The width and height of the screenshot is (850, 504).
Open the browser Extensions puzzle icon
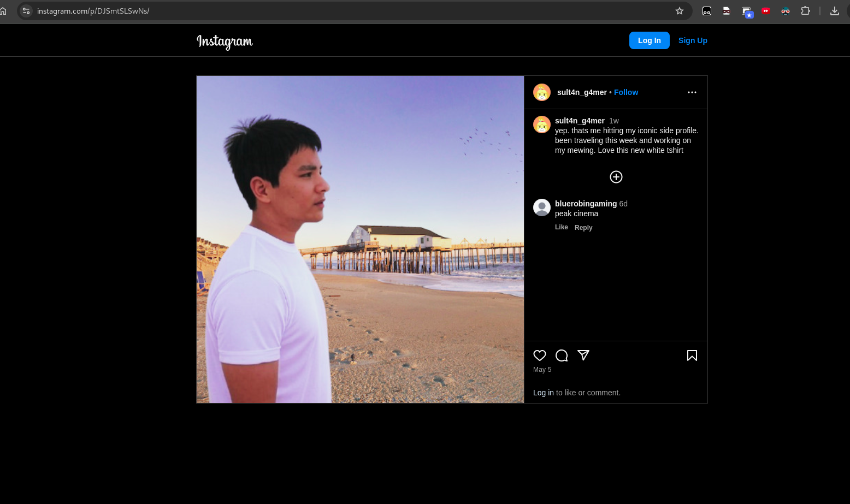point(805,11)
